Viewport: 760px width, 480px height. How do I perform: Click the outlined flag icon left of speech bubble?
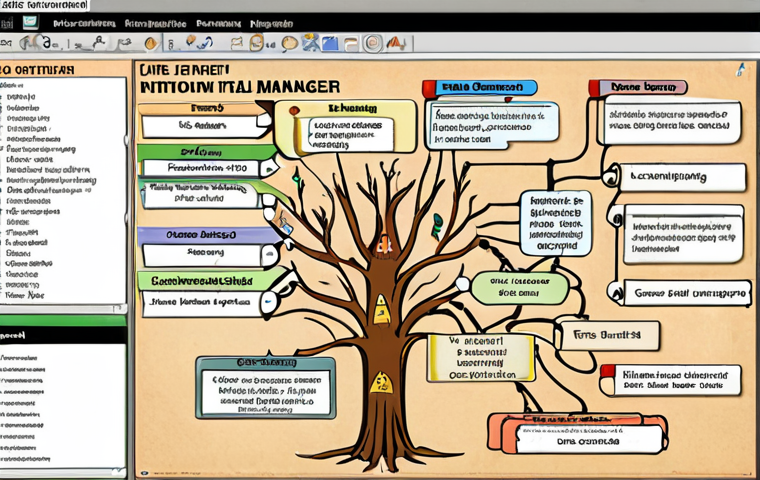click(x=237, y=44)
